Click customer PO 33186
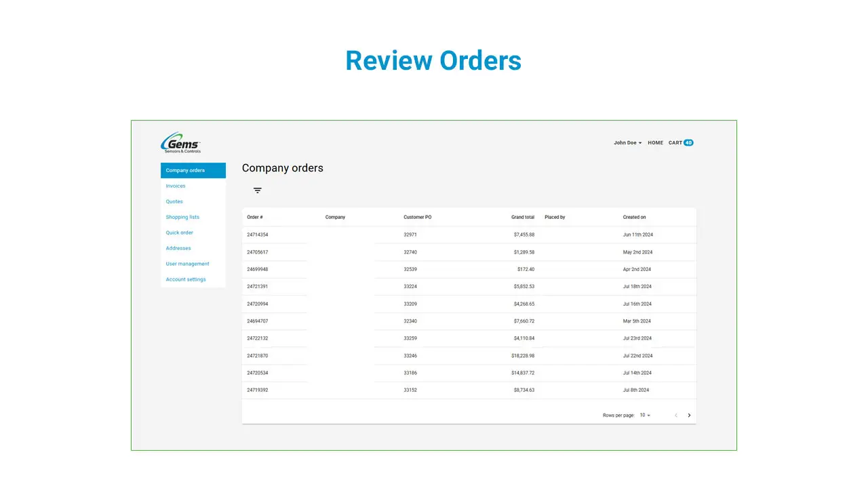The height and width of the screenshot is (488, 868). [410, 373]
